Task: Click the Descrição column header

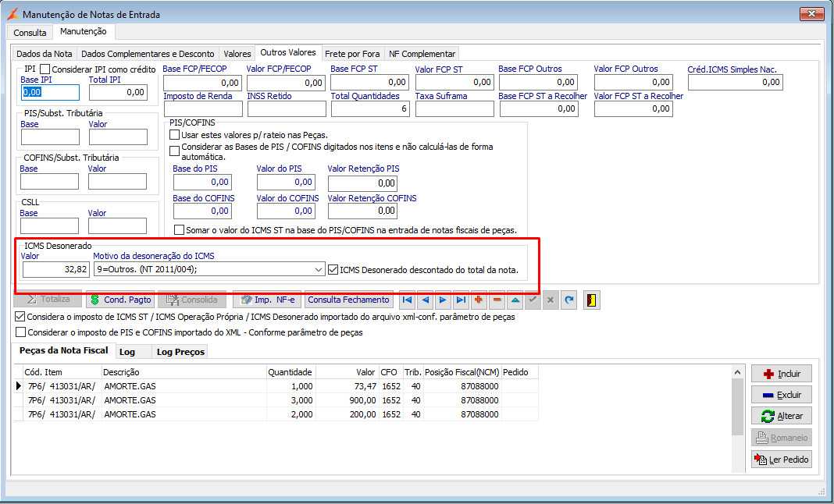Action: [x=184, y=372]
